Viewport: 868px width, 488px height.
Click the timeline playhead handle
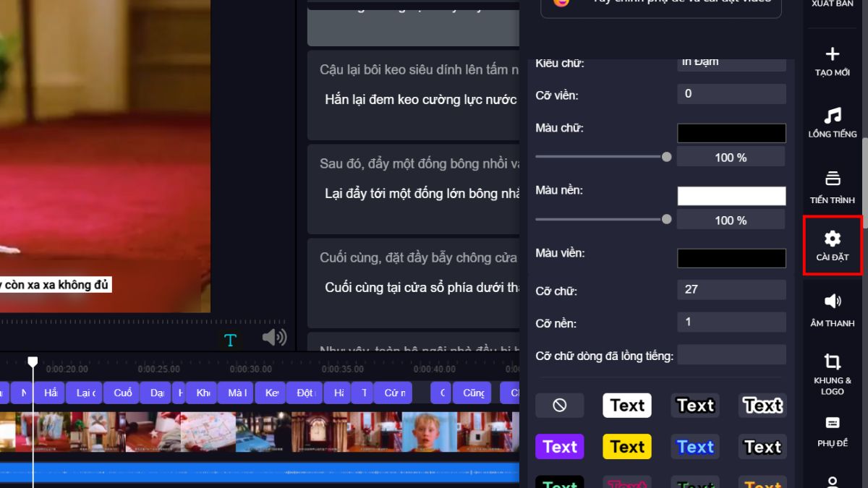[x=33, y=361]
